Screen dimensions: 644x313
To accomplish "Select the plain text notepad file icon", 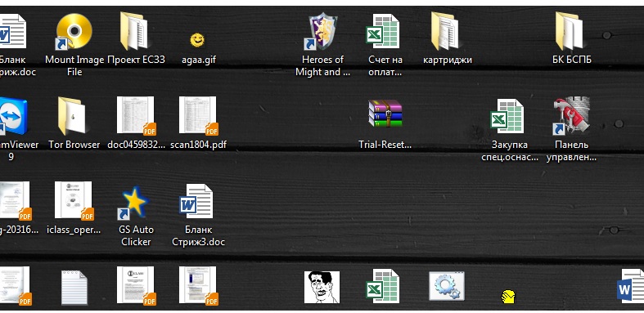I will [74, 288].
